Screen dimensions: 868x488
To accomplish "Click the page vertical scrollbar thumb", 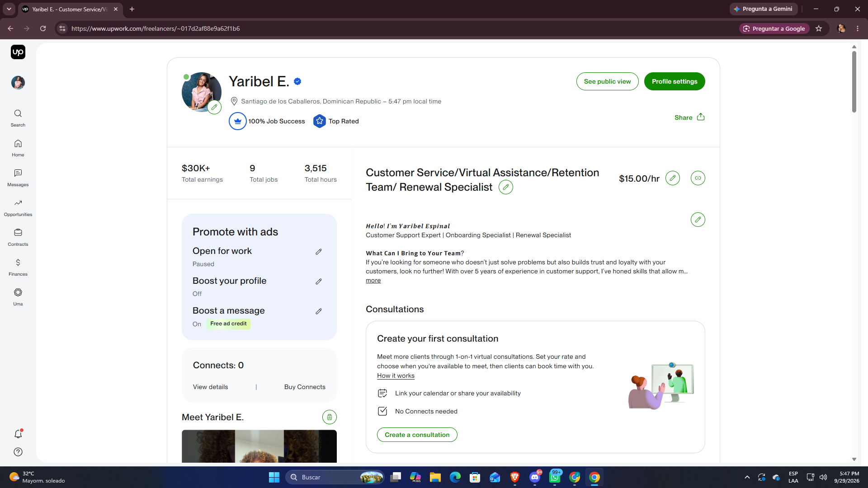I will coord(854,81).
